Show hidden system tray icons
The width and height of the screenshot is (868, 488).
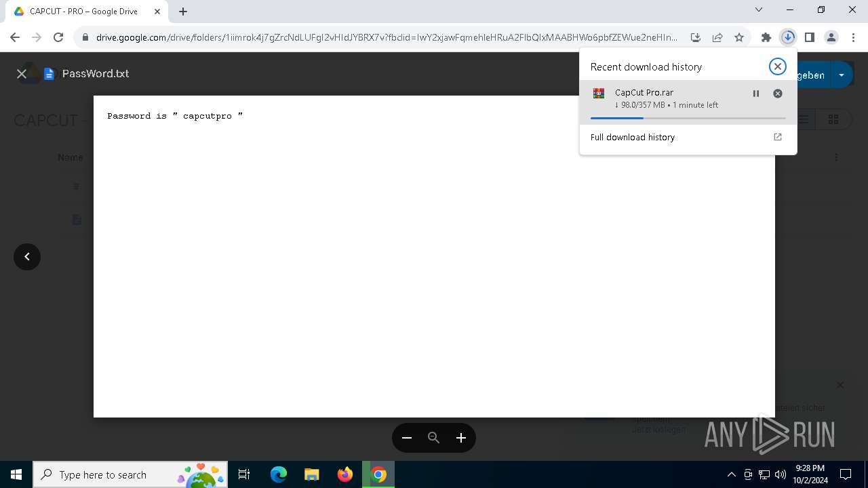[731, 474]
